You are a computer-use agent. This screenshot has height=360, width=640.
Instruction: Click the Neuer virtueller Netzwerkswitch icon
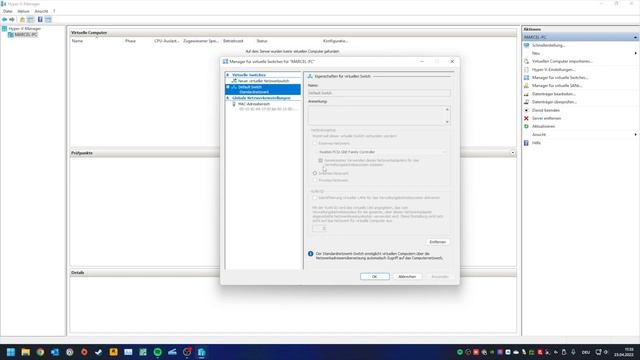[234, 81]
